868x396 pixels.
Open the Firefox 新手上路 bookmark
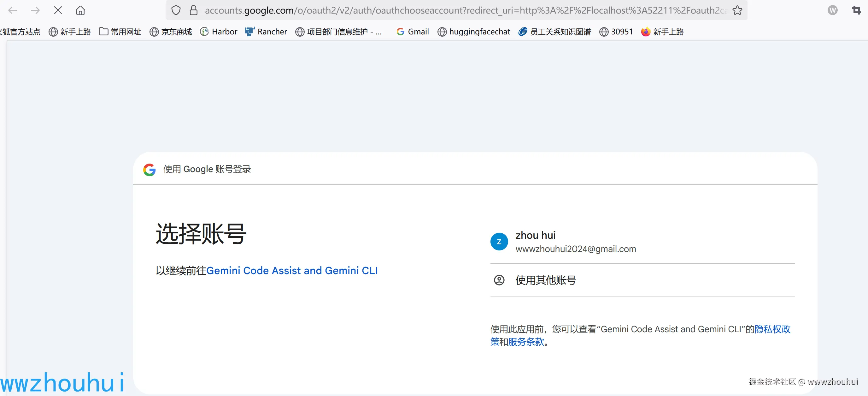click(x=662, y=32)
